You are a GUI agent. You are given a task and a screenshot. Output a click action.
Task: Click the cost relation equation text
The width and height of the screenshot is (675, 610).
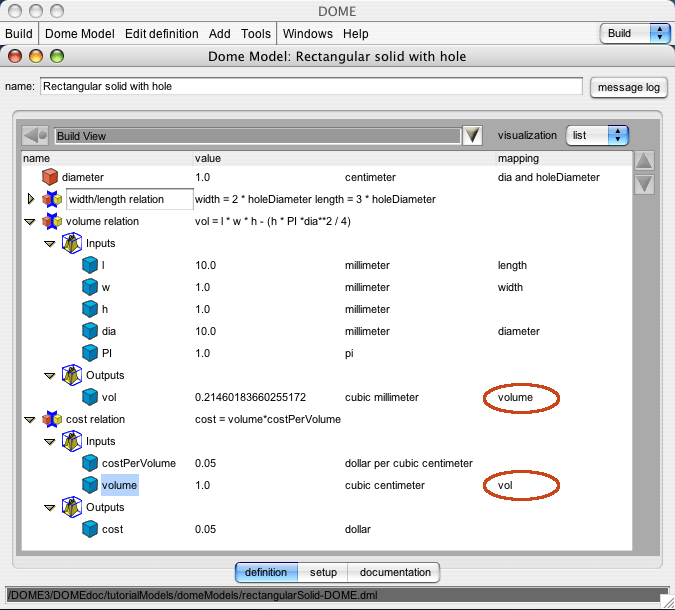tap(268, 419)
